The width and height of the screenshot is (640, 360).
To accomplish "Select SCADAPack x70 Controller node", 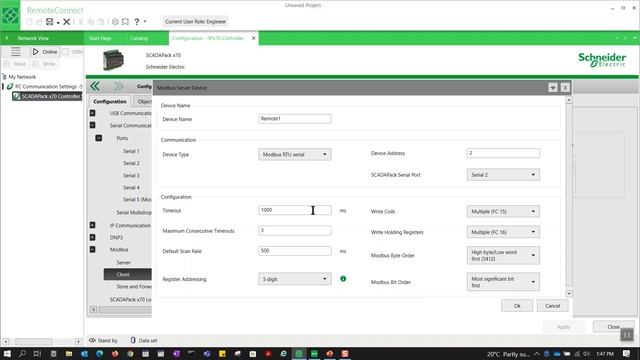I will point(47,96).
